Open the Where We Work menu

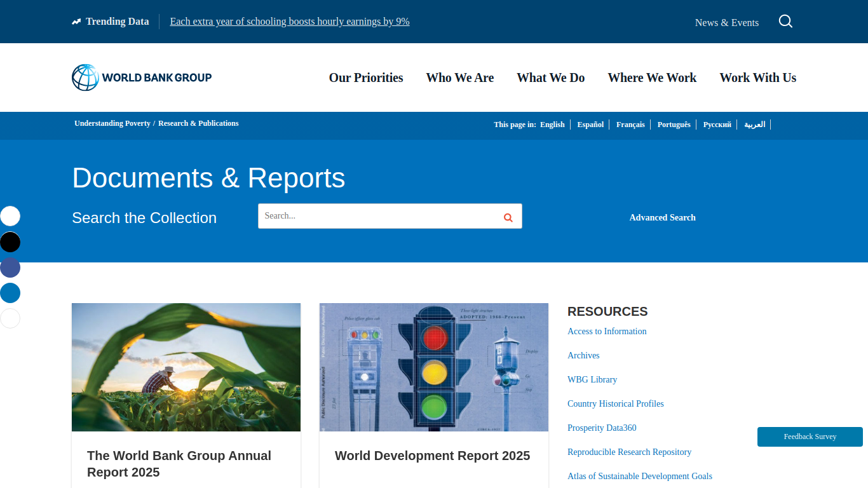(652, 78)
